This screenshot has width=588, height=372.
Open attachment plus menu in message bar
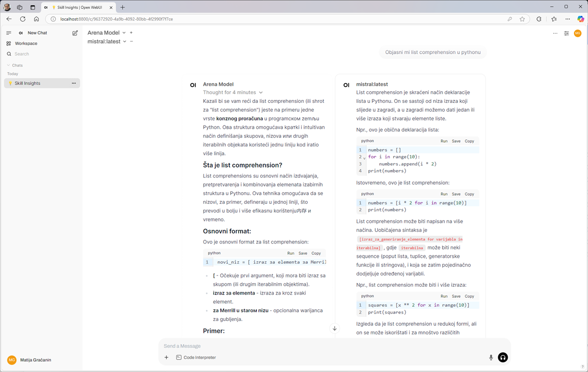(x=167, y=358)
